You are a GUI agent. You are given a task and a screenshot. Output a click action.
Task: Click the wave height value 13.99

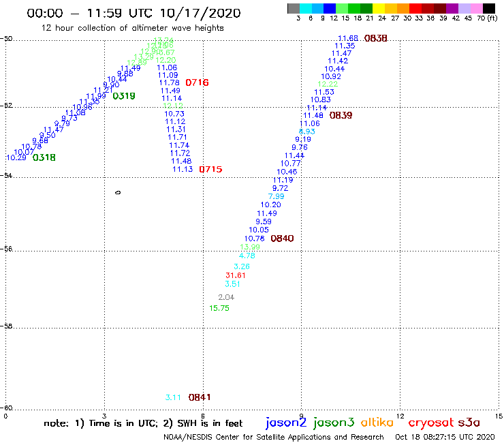pyautogui.click(x=250, y=247)
